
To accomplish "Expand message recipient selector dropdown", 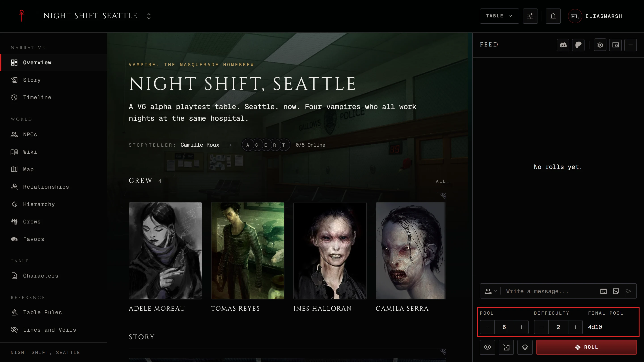I will click(x=491, y=291).
